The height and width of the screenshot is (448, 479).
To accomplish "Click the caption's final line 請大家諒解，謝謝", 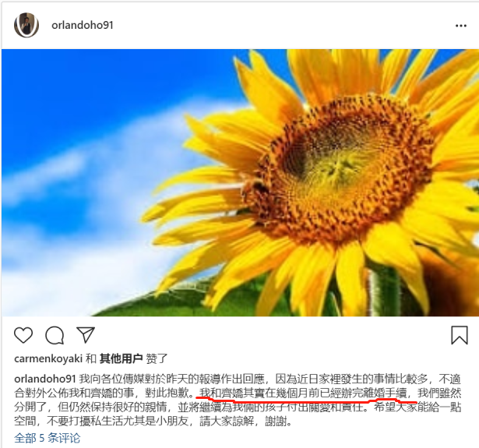I will click(x=245, y=422).
